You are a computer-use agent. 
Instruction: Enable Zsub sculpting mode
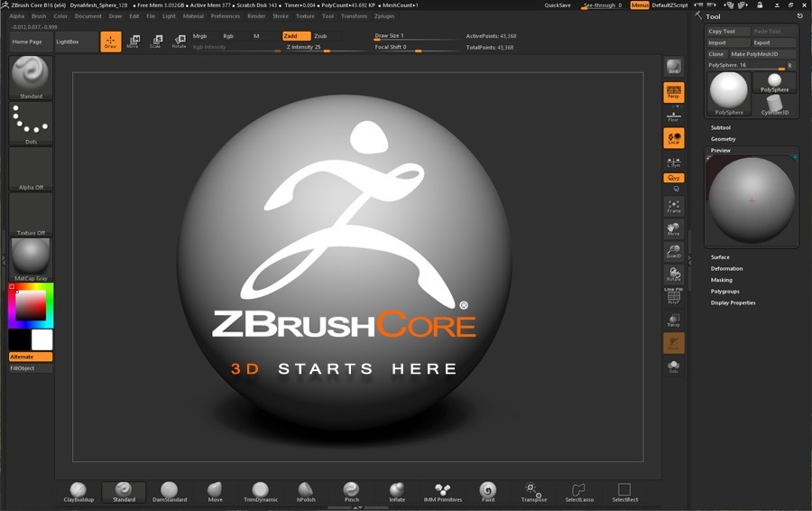[320, 36]
